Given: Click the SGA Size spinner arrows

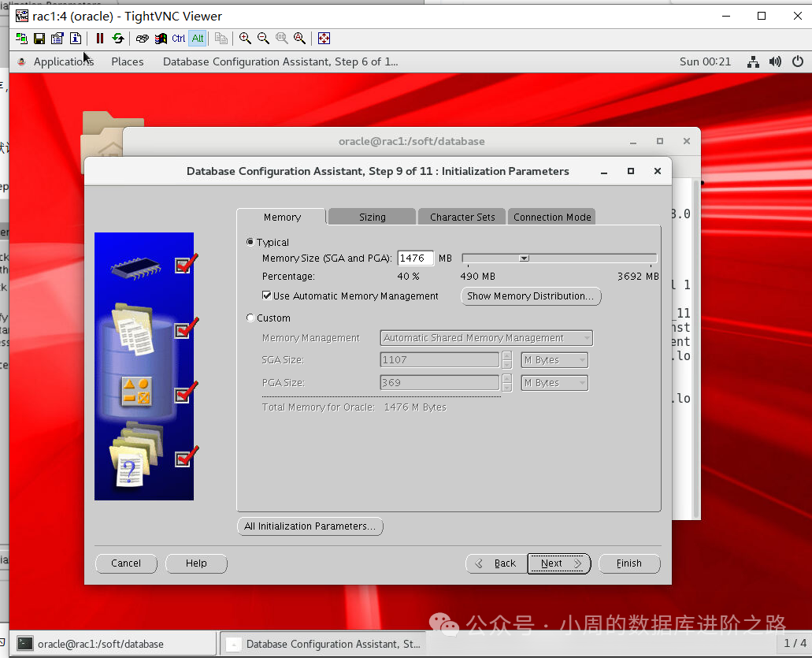Looking at the screenshot, I should [x=507, y=359].
